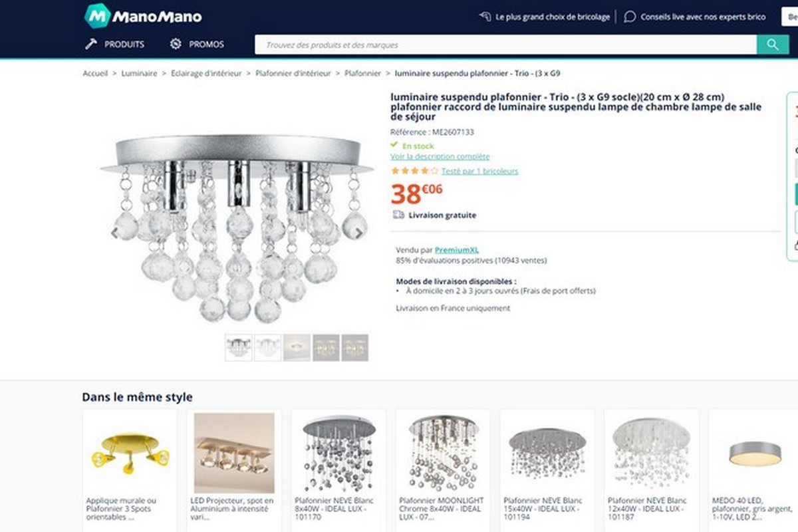Go to Accueil breadcrumb
This screenshot has height=532, width=798.
click(x=95, y=74)
